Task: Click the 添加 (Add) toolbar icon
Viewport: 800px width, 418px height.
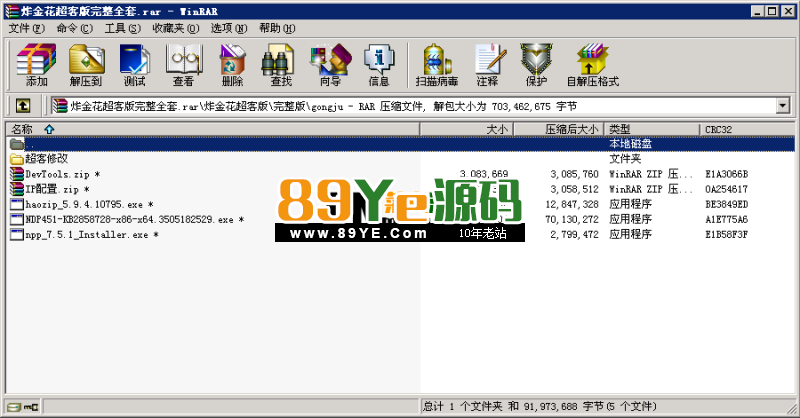Action: pos(37,66)
